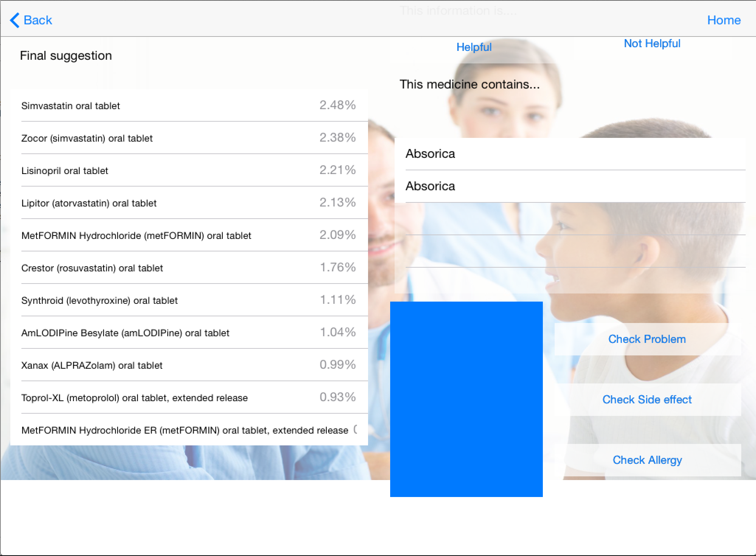Select the second Absorica ingredient row
The width and height of the screenshot is (756, 556).
[570, 186]
